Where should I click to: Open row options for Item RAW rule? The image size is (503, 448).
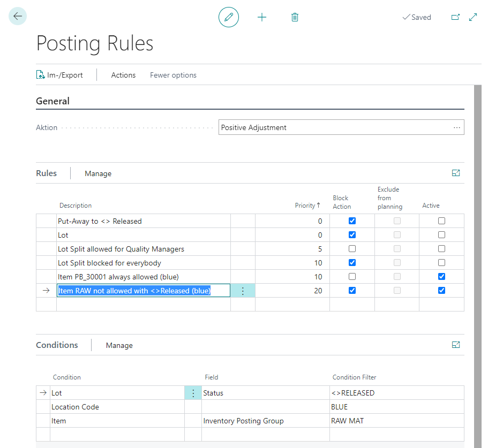tap(243, 291)
